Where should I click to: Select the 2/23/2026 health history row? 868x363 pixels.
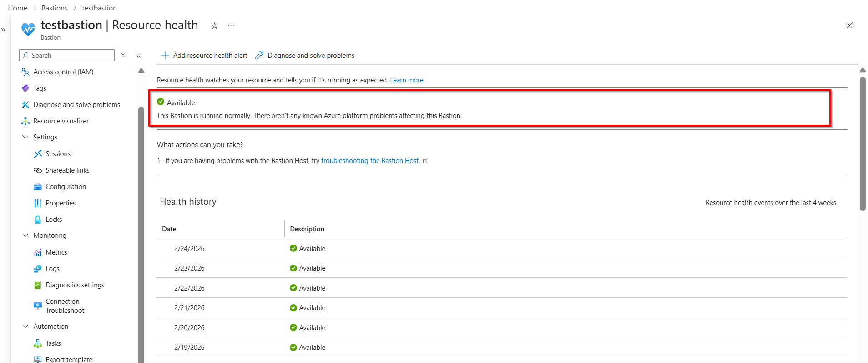click(502, 268)
